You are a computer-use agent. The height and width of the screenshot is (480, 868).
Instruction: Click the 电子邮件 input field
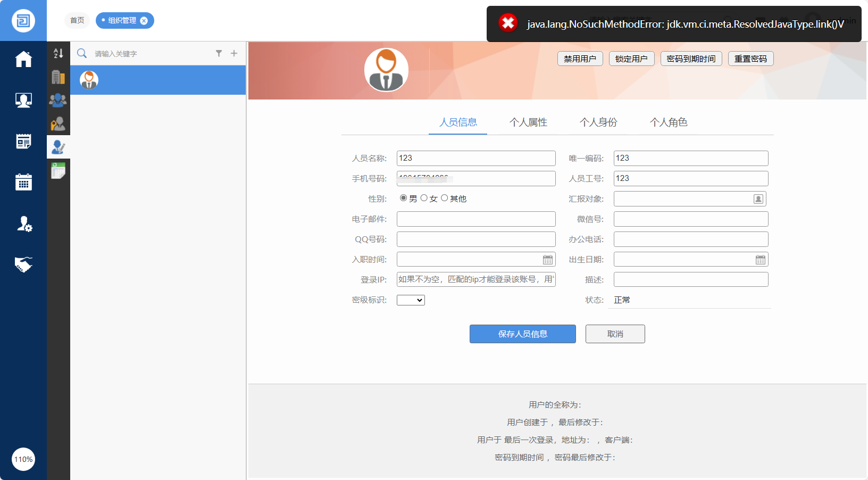tap(476, 219)
